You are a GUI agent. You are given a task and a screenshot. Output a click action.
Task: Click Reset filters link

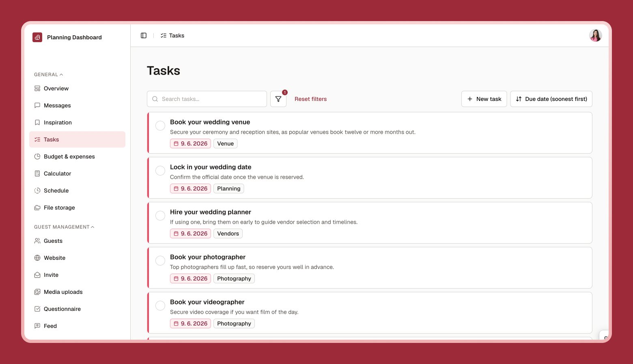click(x=310, y=99)
